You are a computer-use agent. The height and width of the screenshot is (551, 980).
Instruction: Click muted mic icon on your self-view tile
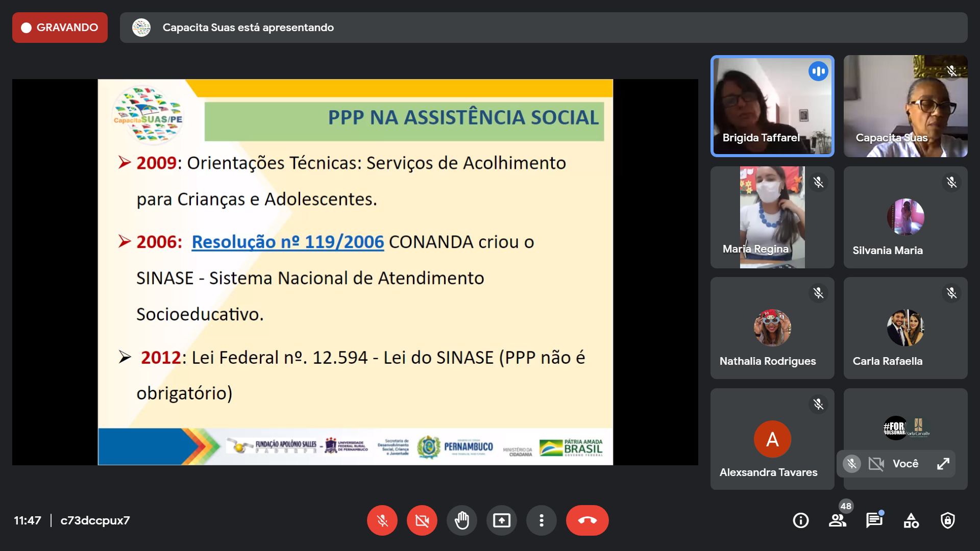click(851, 463)
